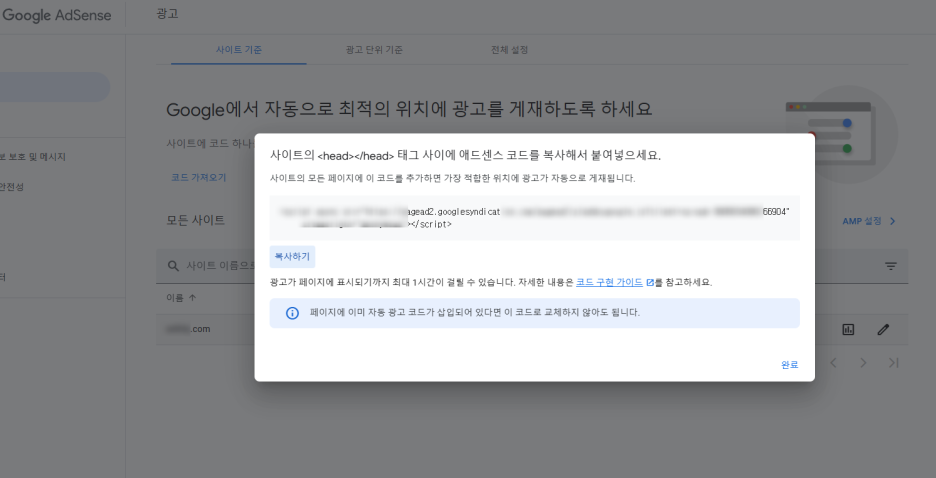Click the info icon in blue notice
This screenshot has width=936, height=478.
point(292,313)
